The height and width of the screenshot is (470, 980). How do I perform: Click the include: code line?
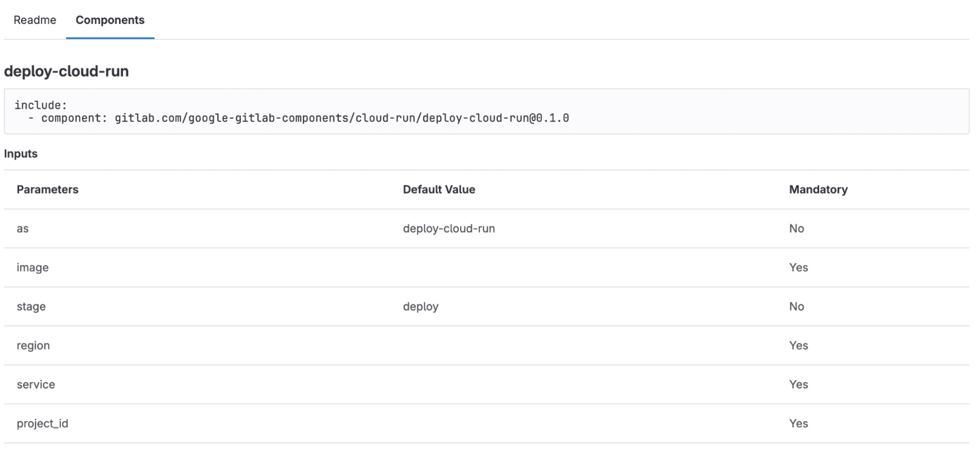[41, 105]
